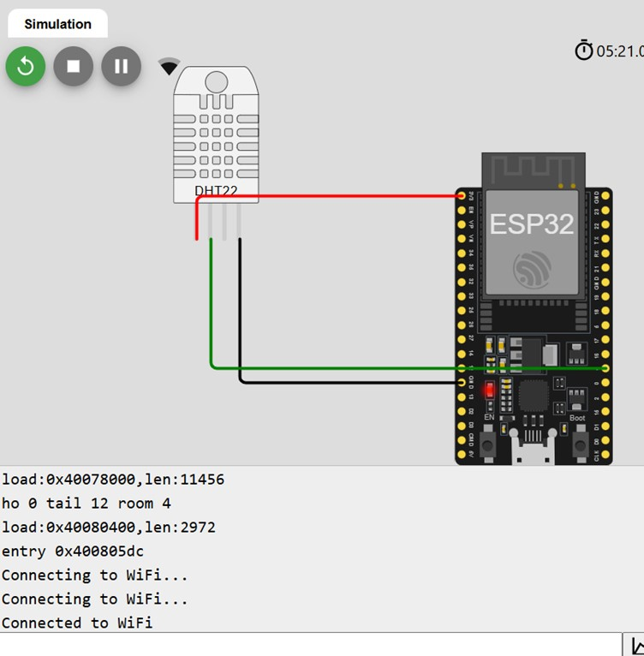Push the Boot button on ESP32 board

tap(581, 444)
